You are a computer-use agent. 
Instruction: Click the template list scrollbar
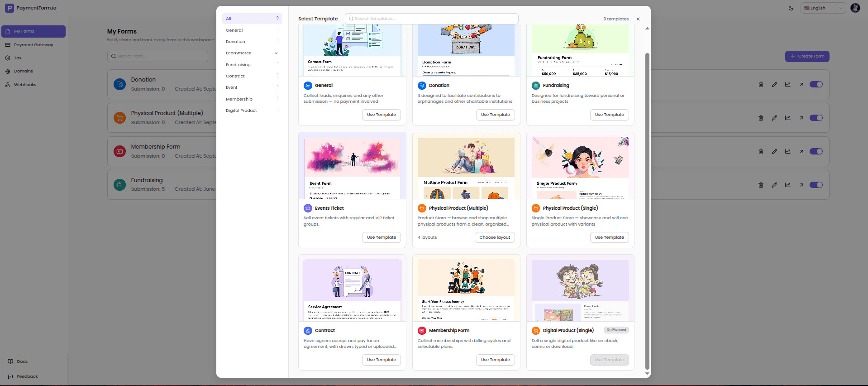point(647,211)
